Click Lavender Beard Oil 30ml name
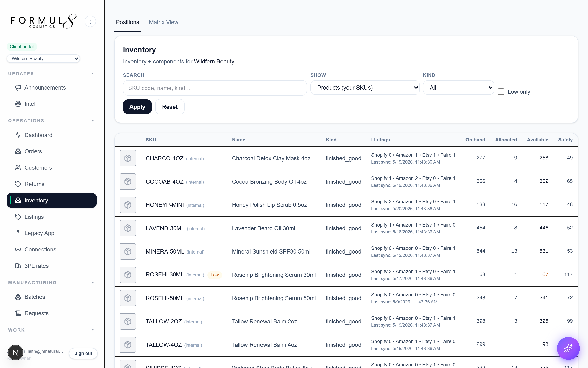 point(264,228)
